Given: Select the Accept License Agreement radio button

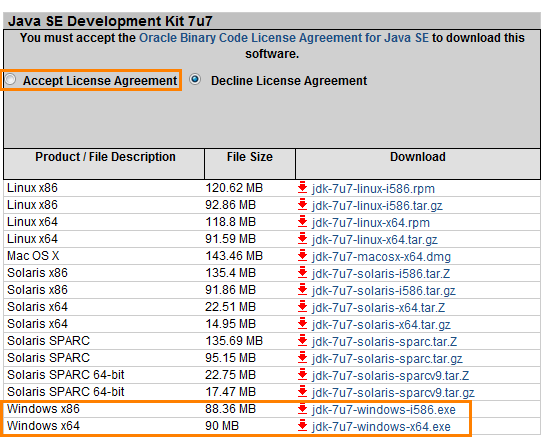Looking at the screenshot, I should (10, 80).
